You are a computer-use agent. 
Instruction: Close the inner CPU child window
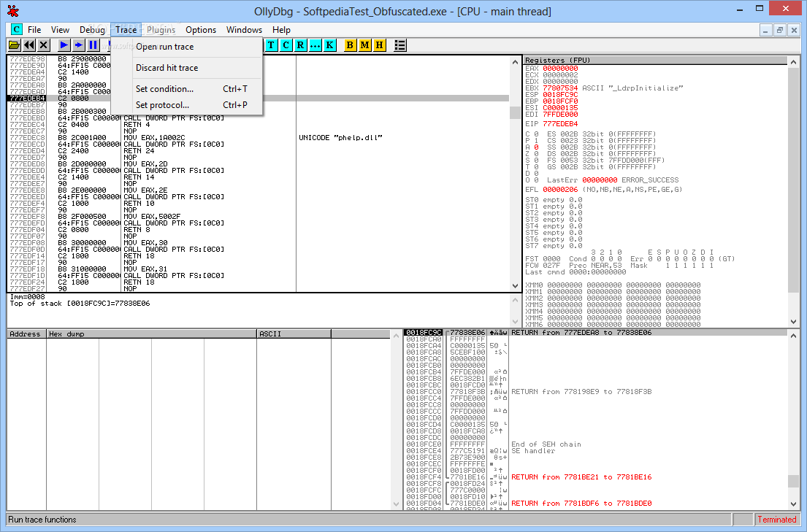click(x=794, y=31)
